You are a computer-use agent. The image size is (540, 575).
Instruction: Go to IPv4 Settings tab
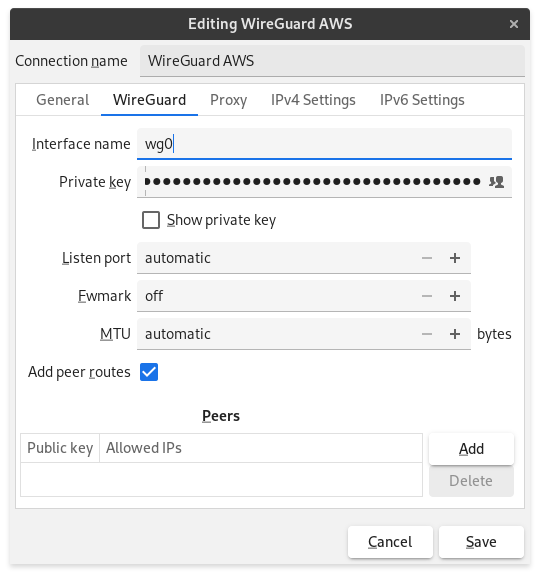[313, 100]
